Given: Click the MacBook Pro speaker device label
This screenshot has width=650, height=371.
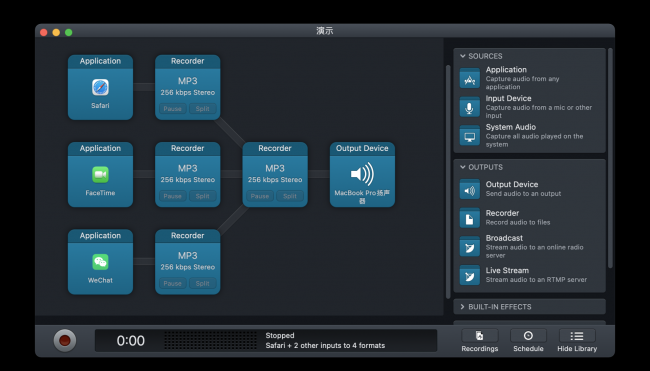Looking at the screenshot, I should pyautogui.click(x=362, y=196).
